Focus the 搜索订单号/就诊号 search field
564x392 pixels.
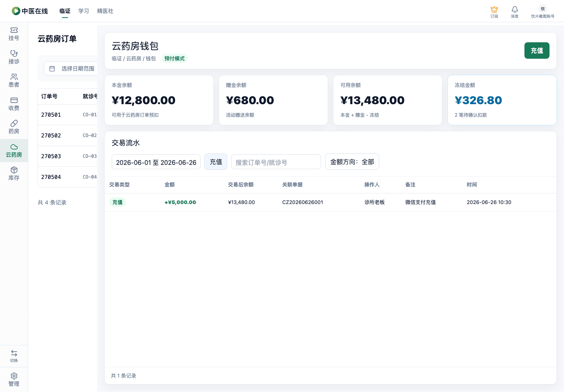point(276,162)
